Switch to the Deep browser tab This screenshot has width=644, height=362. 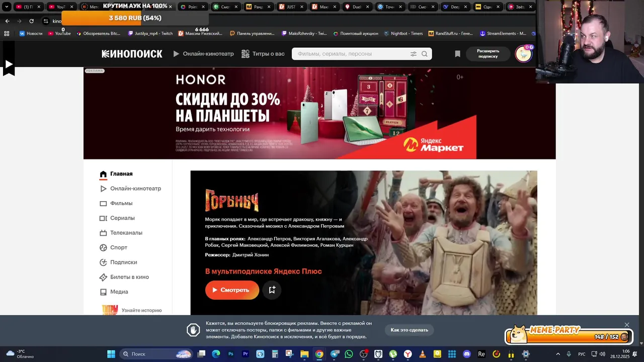point(455,7)
